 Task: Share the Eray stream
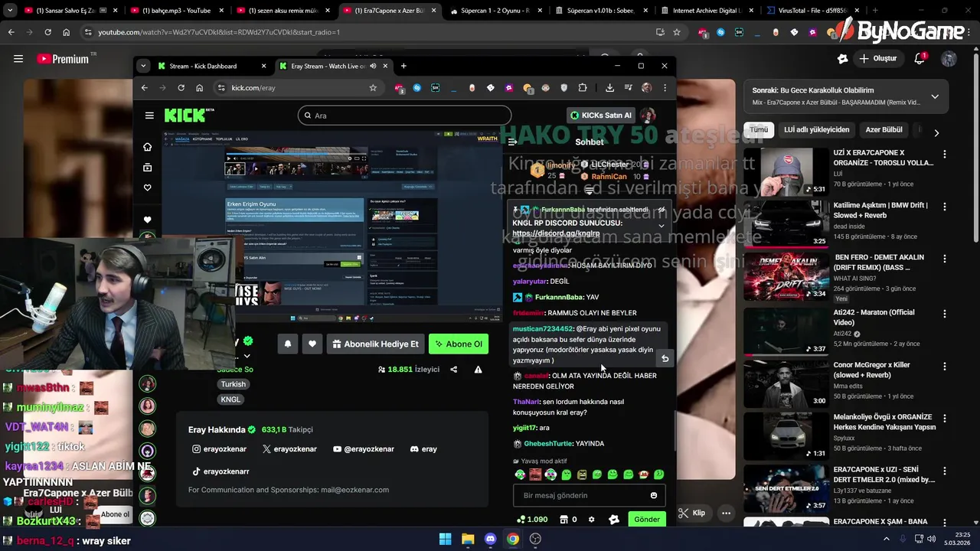coord(453,370)
